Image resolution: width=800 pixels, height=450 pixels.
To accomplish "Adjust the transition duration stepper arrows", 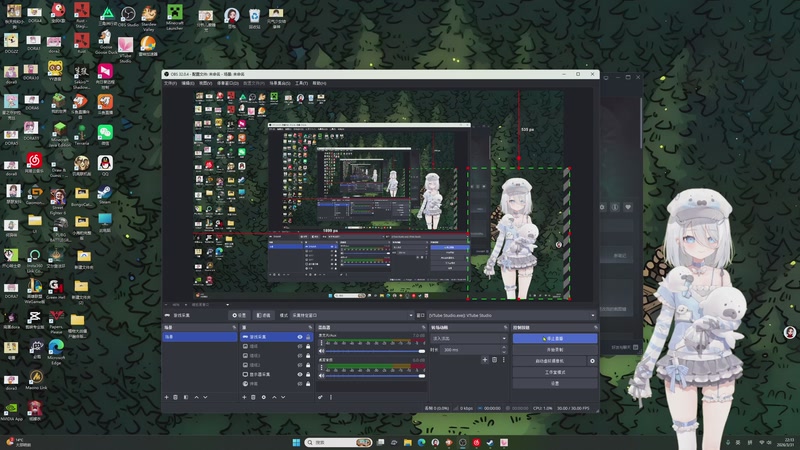I will point(504,349).
